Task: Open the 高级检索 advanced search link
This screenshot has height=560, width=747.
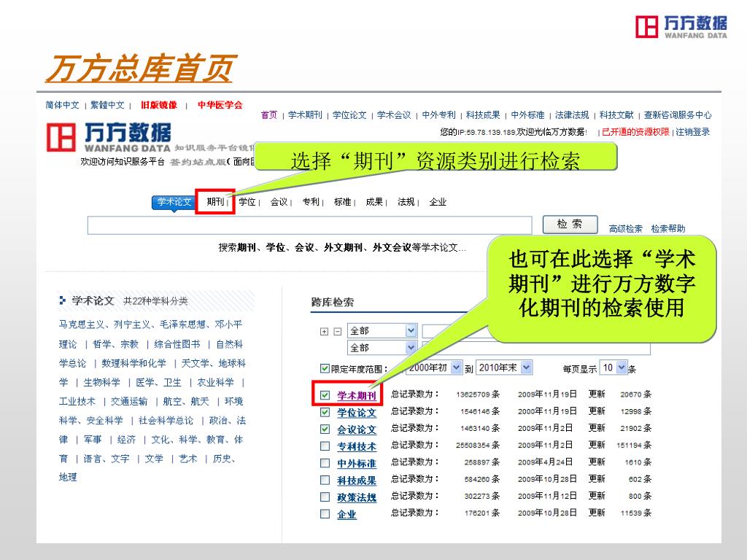Action: point(625,228)
